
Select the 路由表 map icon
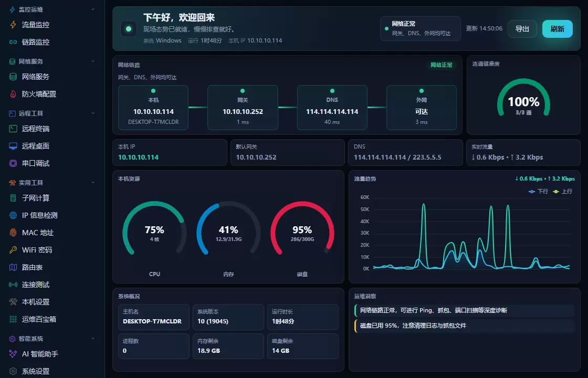13,267
